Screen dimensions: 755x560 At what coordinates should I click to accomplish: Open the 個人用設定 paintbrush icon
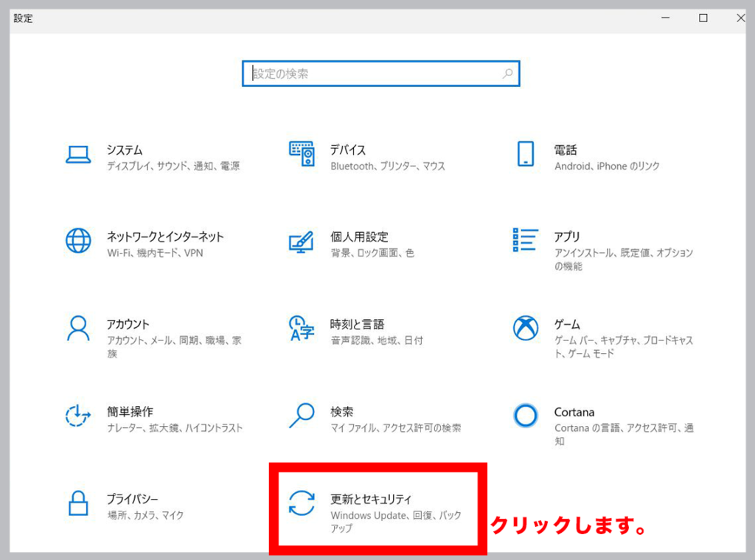(302, 242)
